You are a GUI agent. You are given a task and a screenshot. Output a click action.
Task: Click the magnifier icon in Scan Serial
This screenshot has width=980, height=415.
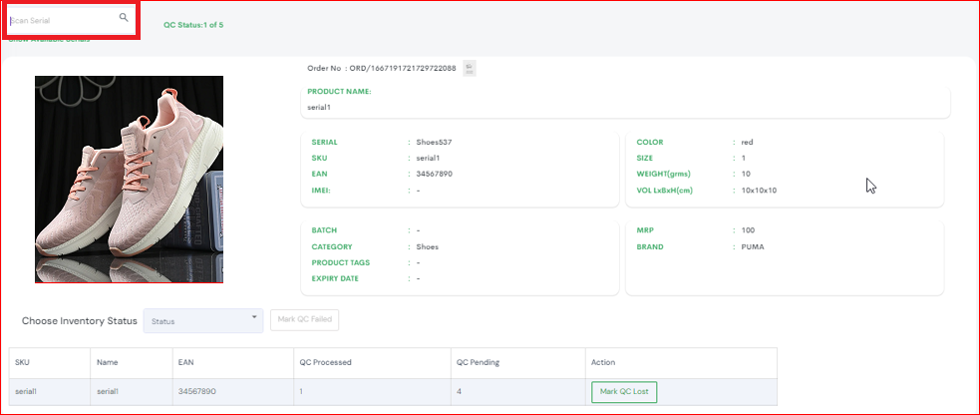(124, 18)
